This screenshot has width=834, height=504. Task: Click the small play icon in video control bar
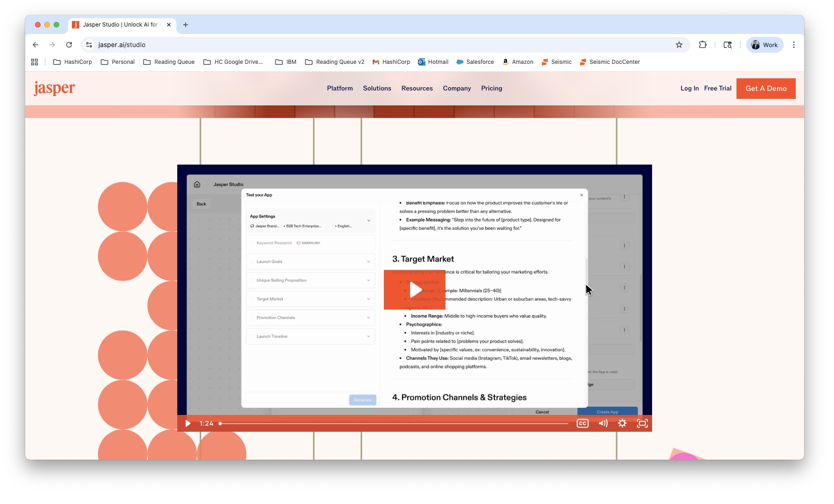tap(188, 423)
